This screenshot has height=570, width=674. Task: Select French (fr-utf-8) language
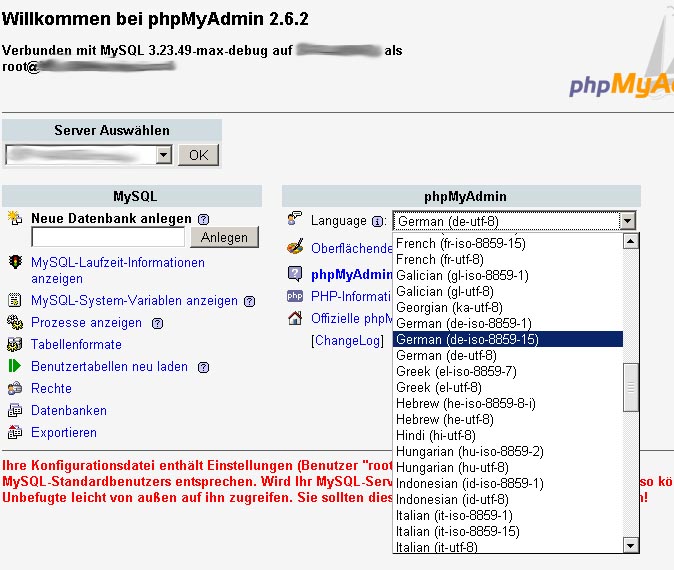508,259
